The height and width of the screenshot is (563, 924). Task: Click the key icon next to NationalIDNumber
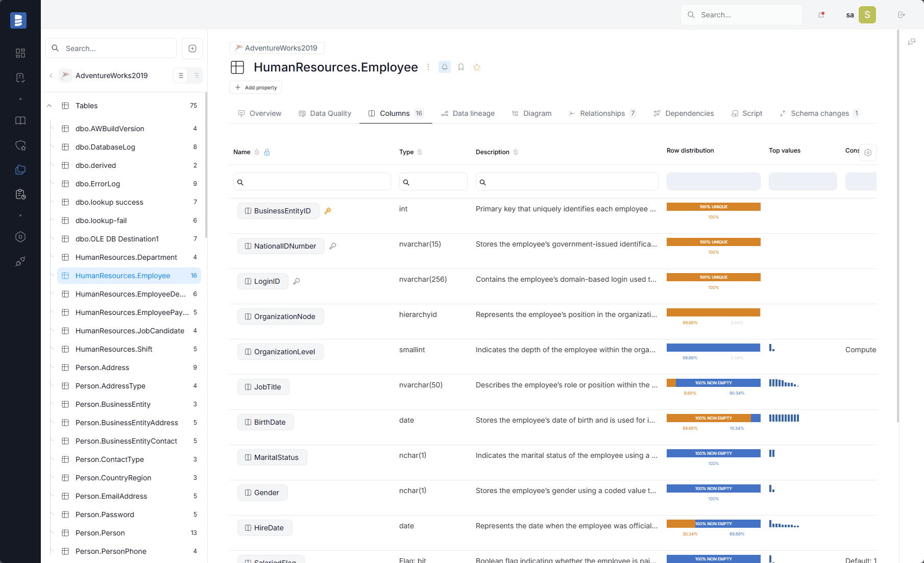coord(333,246)
